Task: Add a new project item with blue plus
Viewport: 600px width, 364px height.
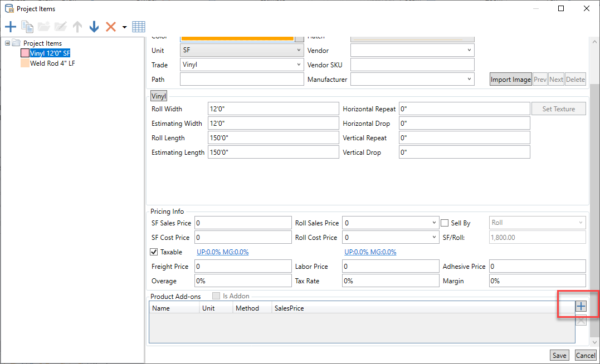Action: 11,27
